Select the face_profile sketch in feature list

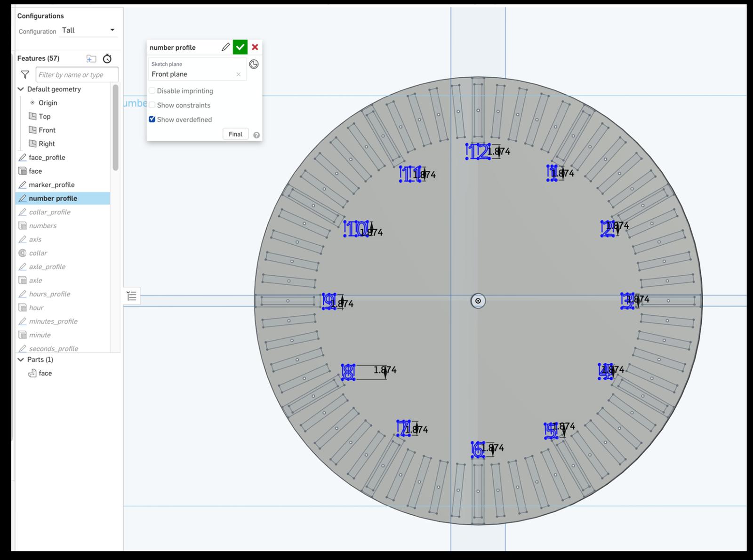point(47,158)
